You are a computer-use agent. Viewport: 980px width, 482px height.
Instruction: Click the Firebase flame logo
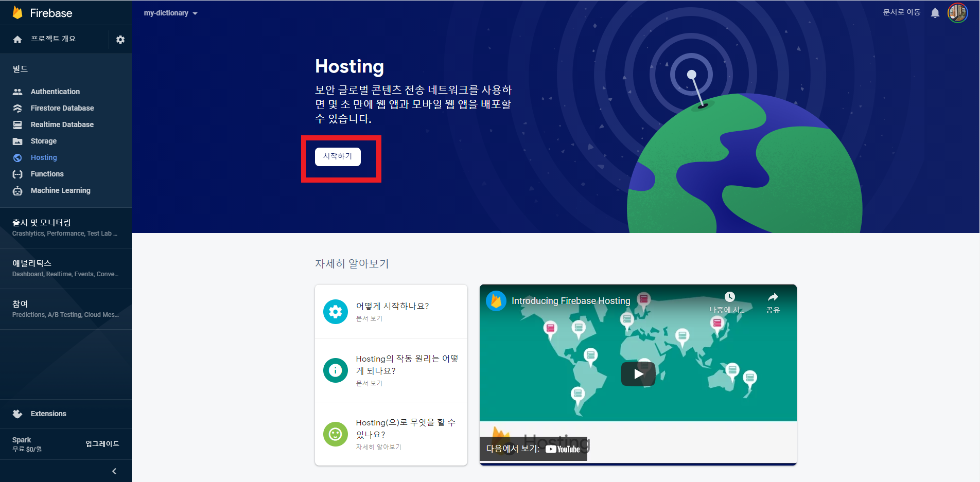[x=17, y=13]
